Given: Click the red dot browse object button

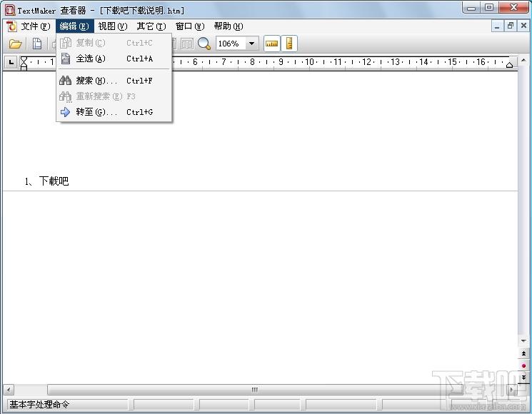Looking at the screenshot, I should [523, 365].
